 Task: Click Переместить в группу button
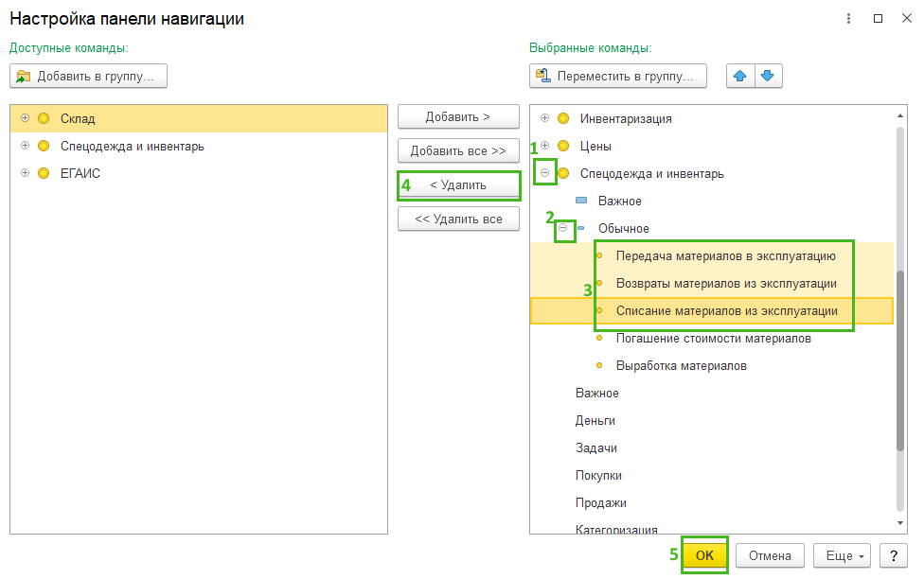tap(618, 76)
